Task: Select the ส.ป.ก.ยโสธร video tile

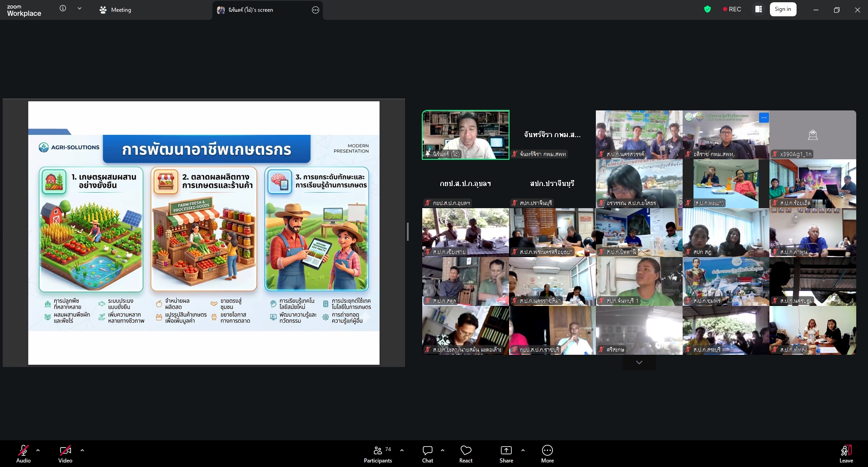Action: coord(639,184)
